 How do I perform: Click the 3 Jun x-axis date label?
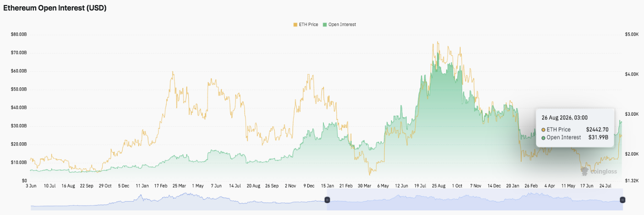coord(31,186)
